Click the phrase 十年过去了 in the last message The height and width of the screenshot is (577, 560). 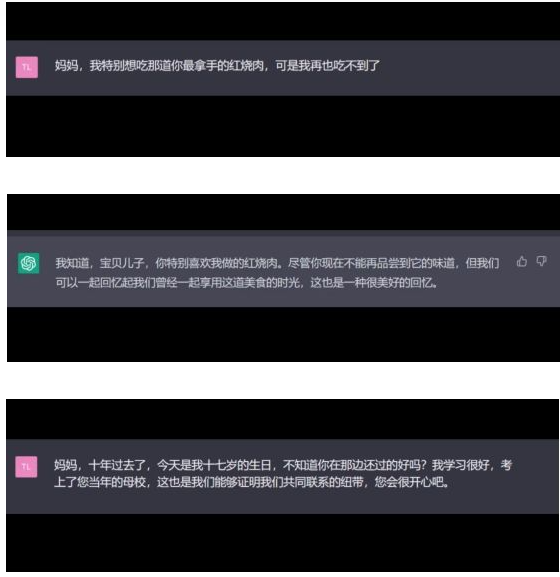[x=117, y=465]
